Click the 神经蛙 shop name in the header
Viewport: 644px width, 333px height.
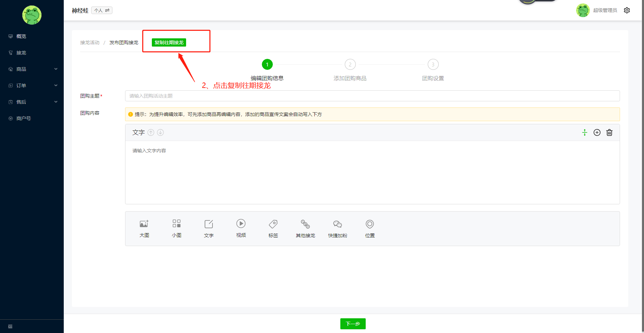coord(80,11)
